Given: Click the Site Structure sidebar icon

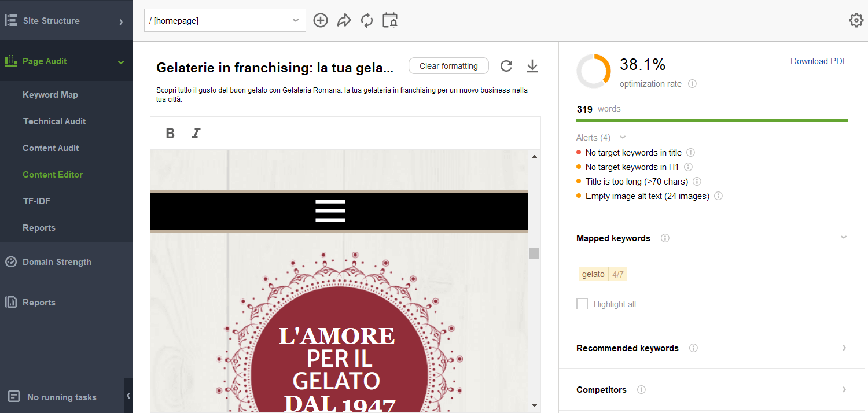Looking at the screenshot, I should [10, 21].
